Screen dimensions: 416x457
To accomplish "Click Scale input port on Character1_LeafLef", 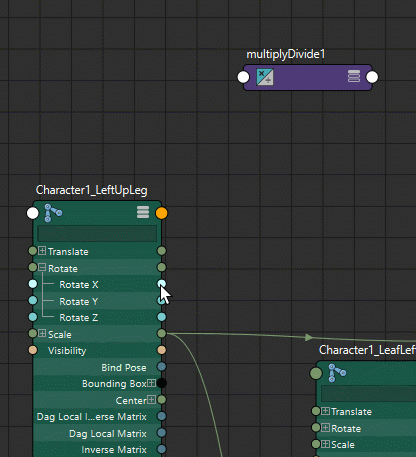I will pos(316,444).
